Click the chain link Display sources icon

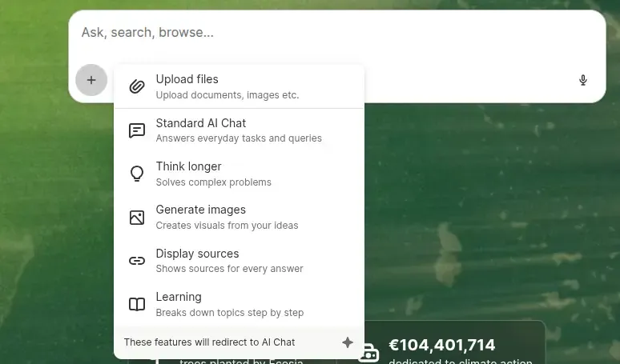137,261
